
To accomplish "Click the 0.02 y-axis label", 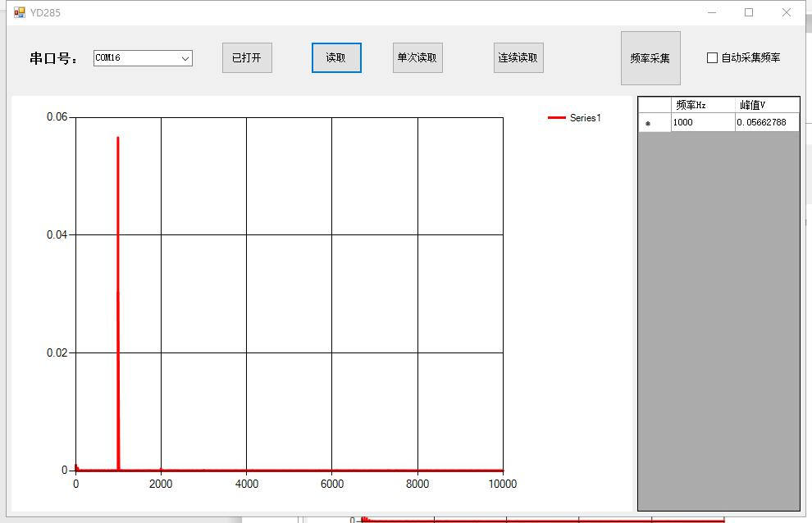I will point(57,353).
